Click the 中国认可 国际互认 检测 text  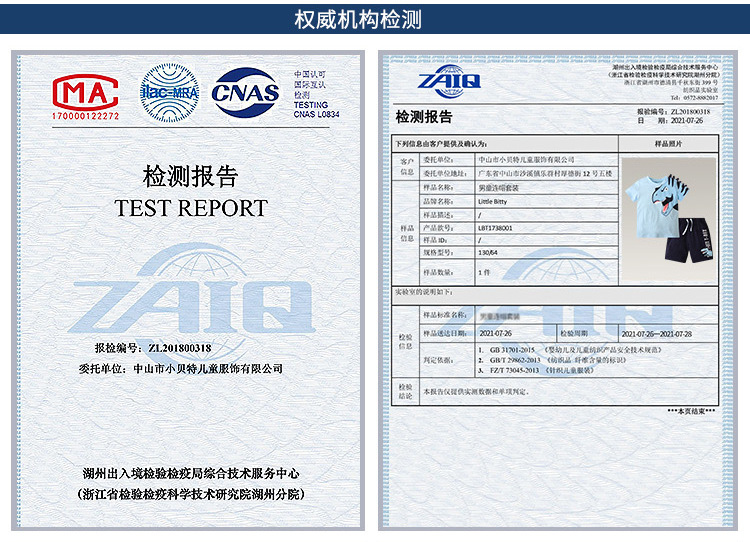point(309,85)
